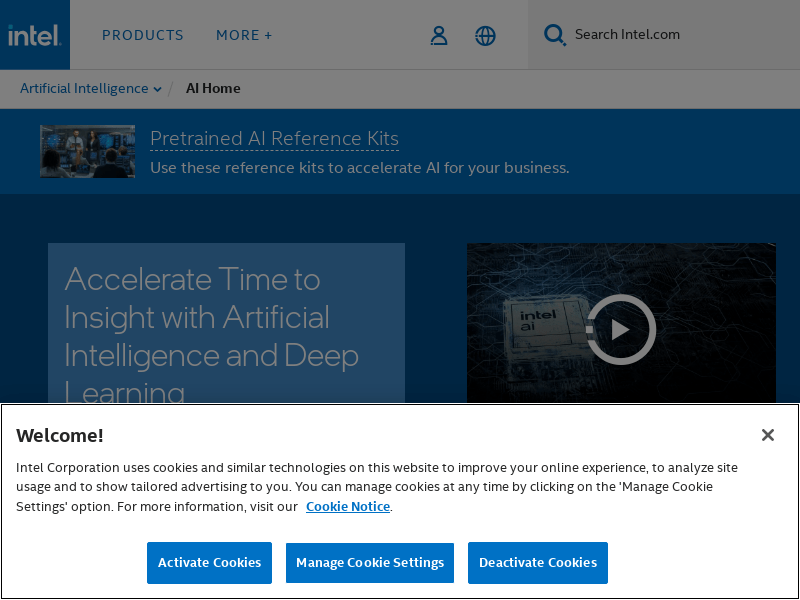This screenshot has height=600, width=800.
Task: Click the 'Accelerate Time to Insight' heading
Action: [x=212, y=336]
